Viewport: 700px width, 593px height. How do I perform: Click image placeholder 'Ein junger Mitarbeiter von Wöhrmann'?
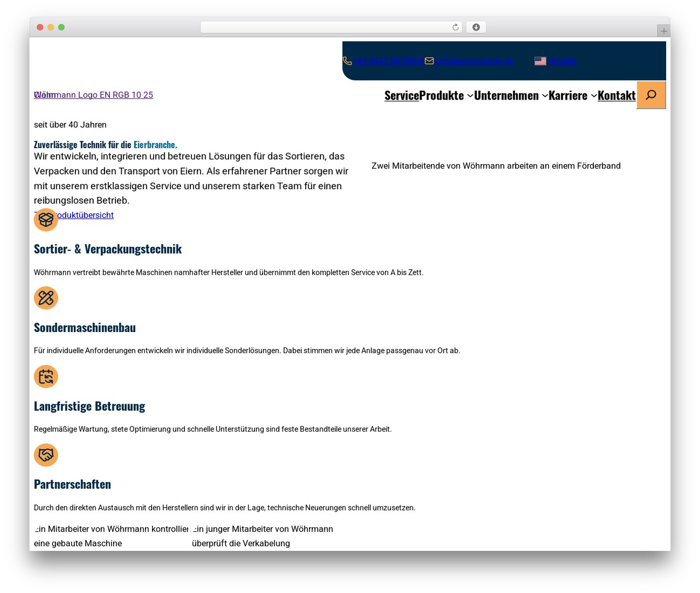coord(262,536)
